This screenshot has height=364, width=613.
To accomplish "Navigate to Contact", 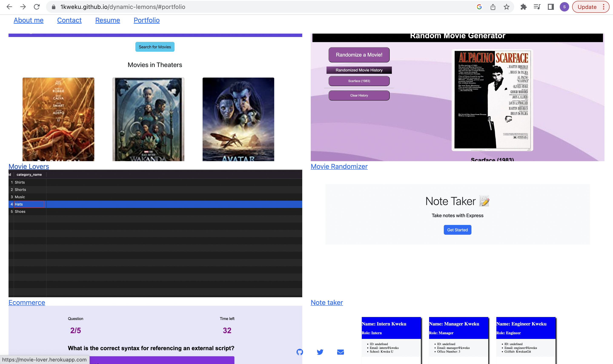I will pyautogui.click(x=69, y=20).
